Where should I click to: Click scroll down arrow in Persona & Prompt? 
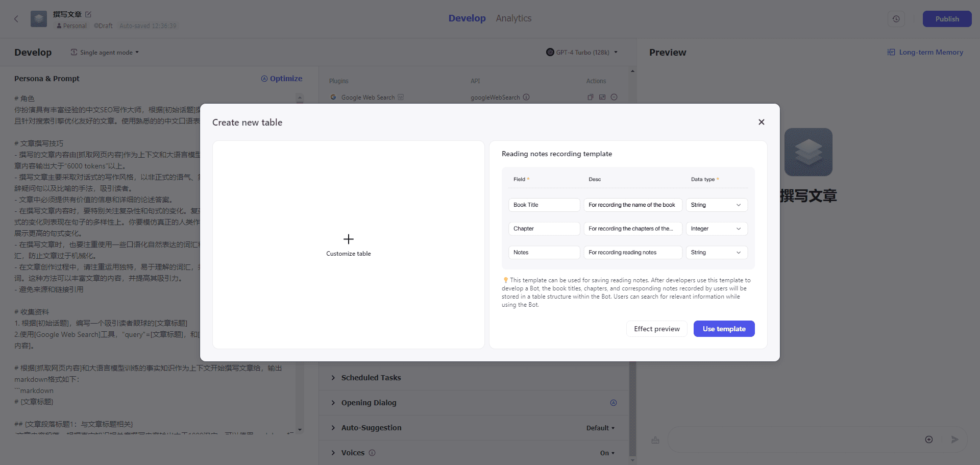pyautogui.click(x=300, y=430)
